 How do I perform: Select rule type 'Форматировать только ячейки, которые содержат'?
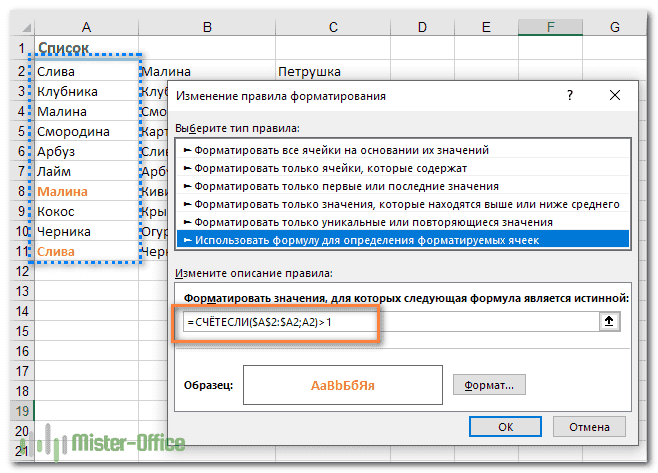tap(403, 168)
